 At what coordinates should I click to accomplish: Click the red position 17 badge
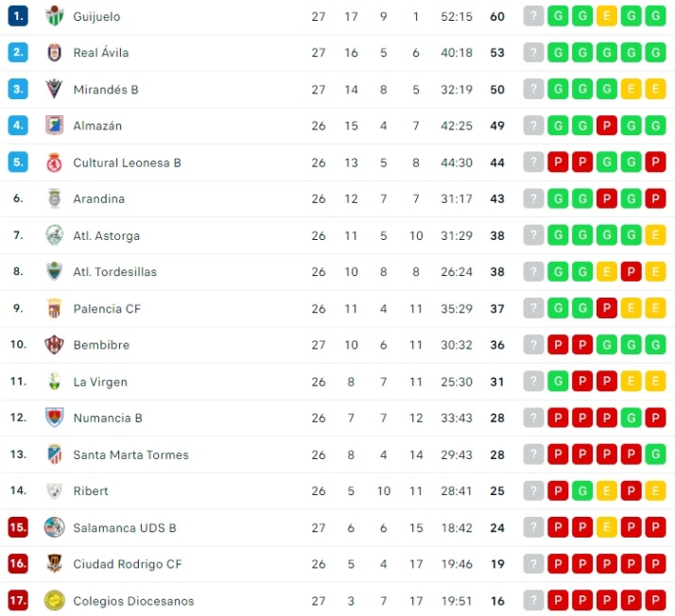click(18, 601)
